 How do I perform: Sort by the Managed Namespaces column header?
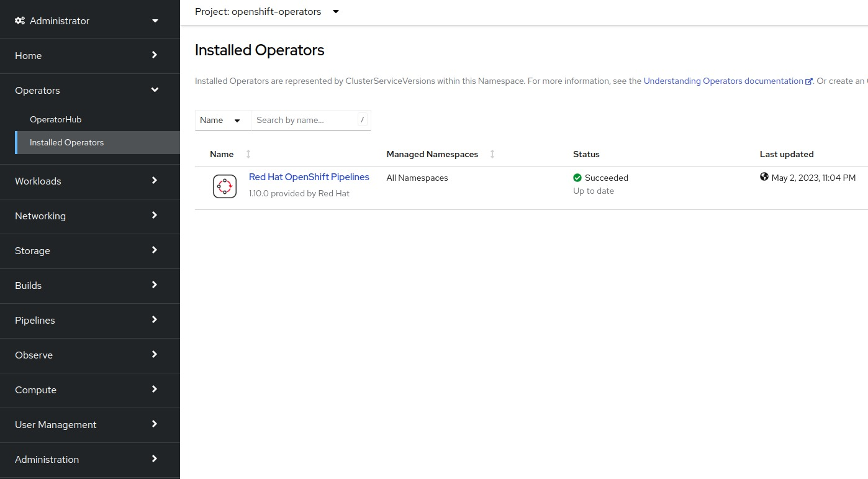432,154
